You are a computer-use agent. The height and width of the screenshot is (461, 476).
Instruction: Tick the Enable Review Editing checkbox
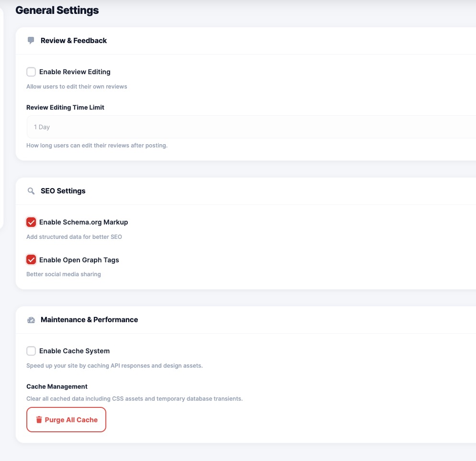(x=31, y=72)
